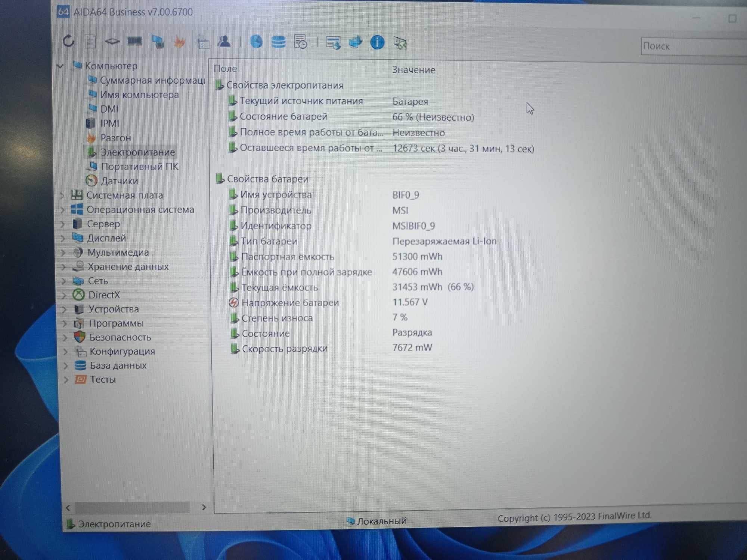
Task: Expand the Сеть tree node
Action: point(63,281)
